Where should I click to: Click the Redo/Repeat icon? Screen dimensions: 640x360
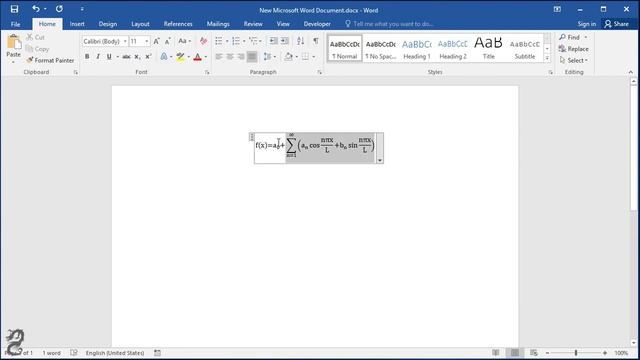click(59, 9)
